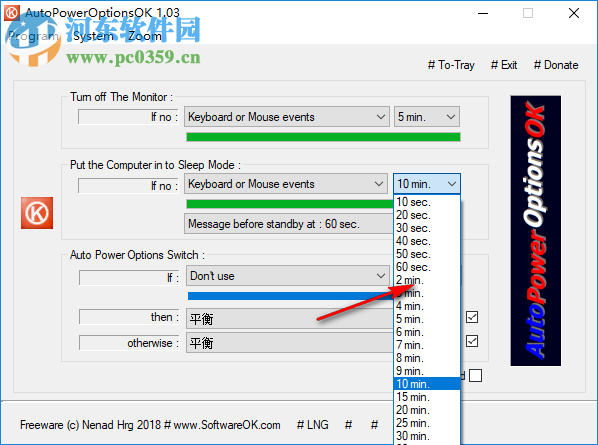598x445 pixels.
Task: Open monitor Keyboard or Mouse events dropdown
Action: coord(287,117)
